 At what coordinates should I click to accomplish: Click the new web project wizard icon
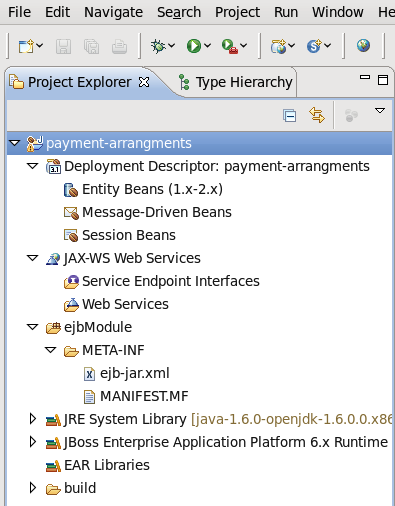tap(278, 46)
